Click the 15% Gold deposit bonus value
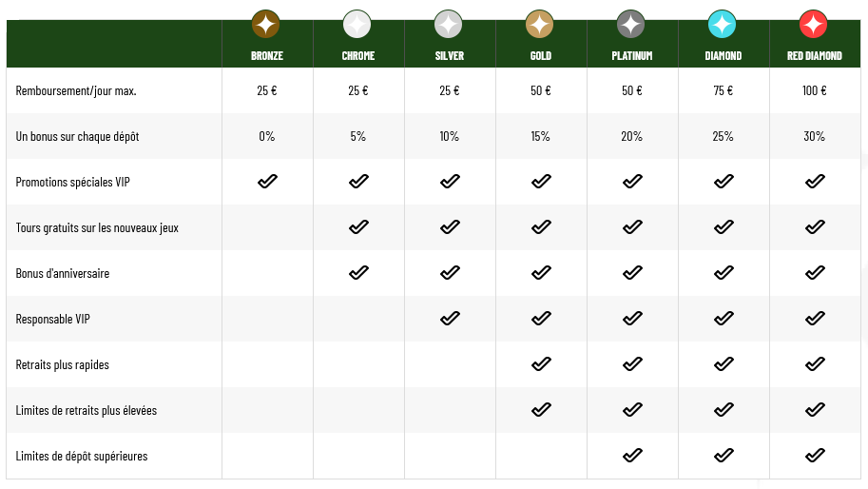This screenshot has height=489, width=868. [x=541, y=136]
